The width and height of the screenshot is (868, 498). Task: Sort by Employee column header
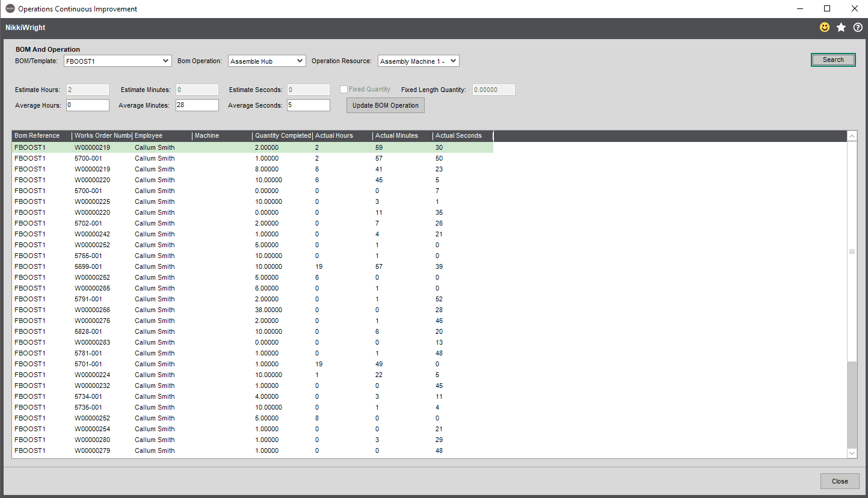tap(162, 136)
